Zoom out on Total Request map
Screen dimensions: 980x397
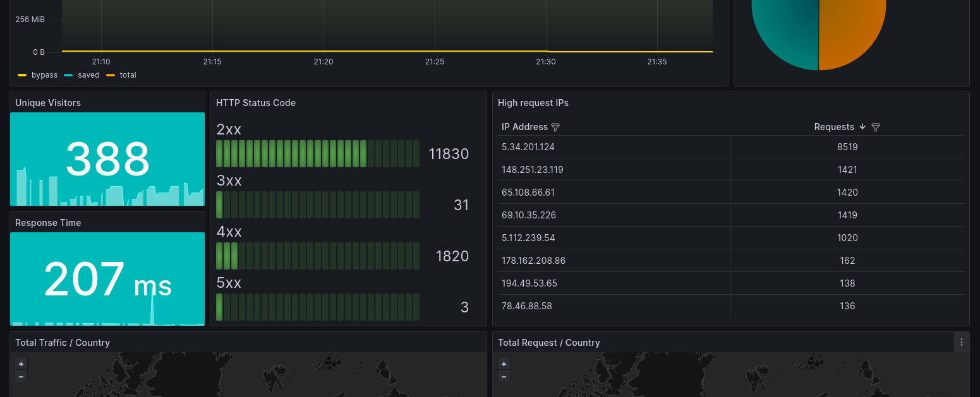tap(504, 377)
